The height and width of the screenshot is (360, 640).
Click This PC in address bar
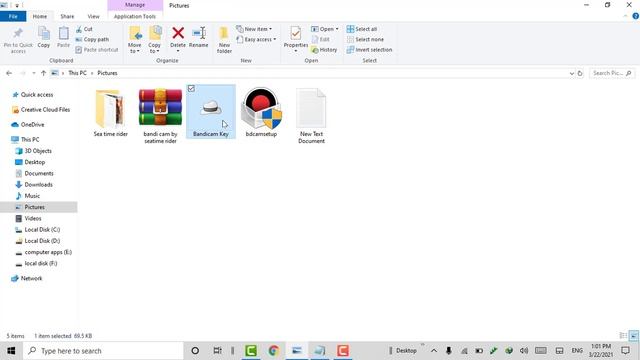click(x=77, y=73)
